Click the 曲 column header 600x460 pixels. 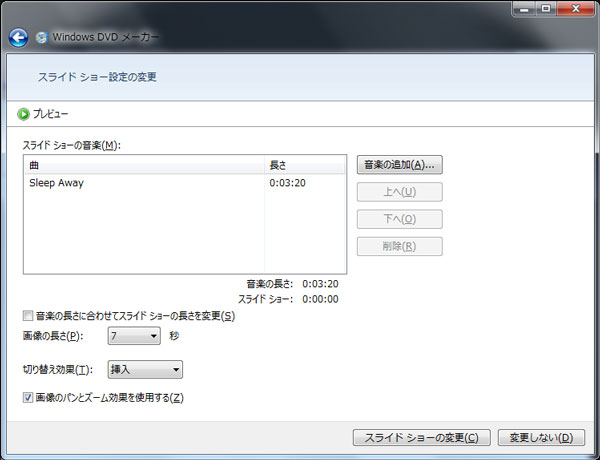pyautogui.click(x=144, y=165)
